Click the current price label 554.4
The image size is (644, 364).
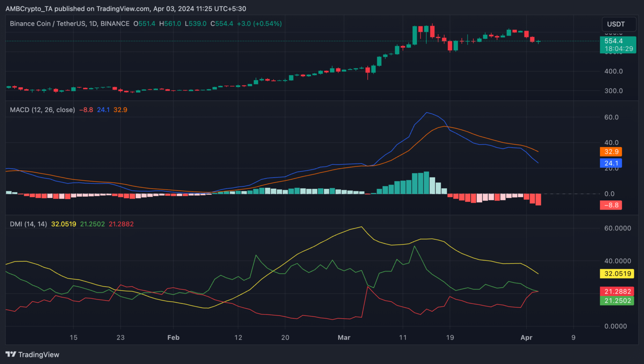613,41
